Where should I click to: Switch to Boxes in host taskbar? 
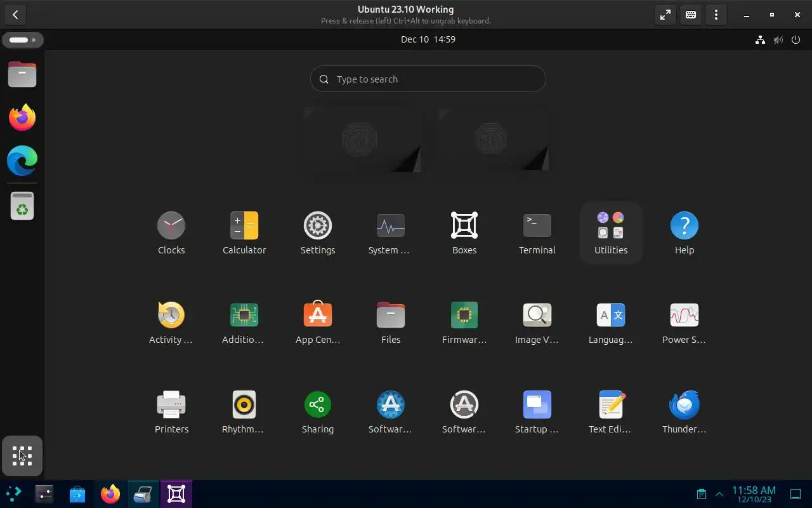click(x=176, y=494)
